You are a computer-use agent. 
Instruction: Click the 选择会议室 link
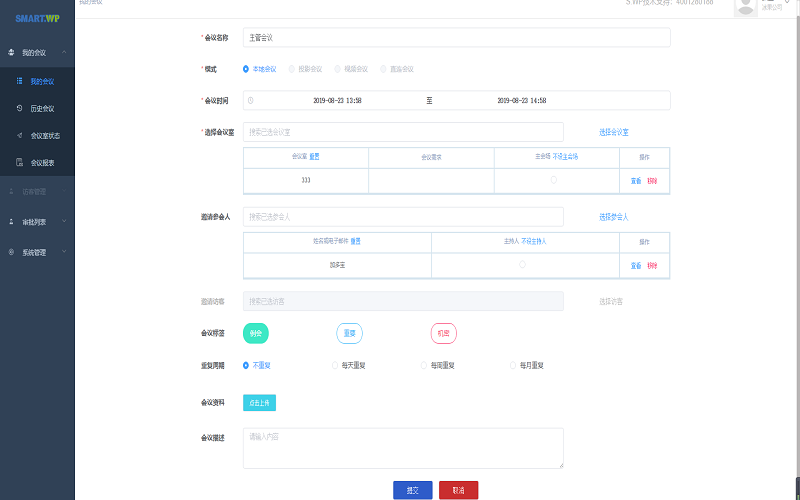pyautogui.click(x=614, y=132)
